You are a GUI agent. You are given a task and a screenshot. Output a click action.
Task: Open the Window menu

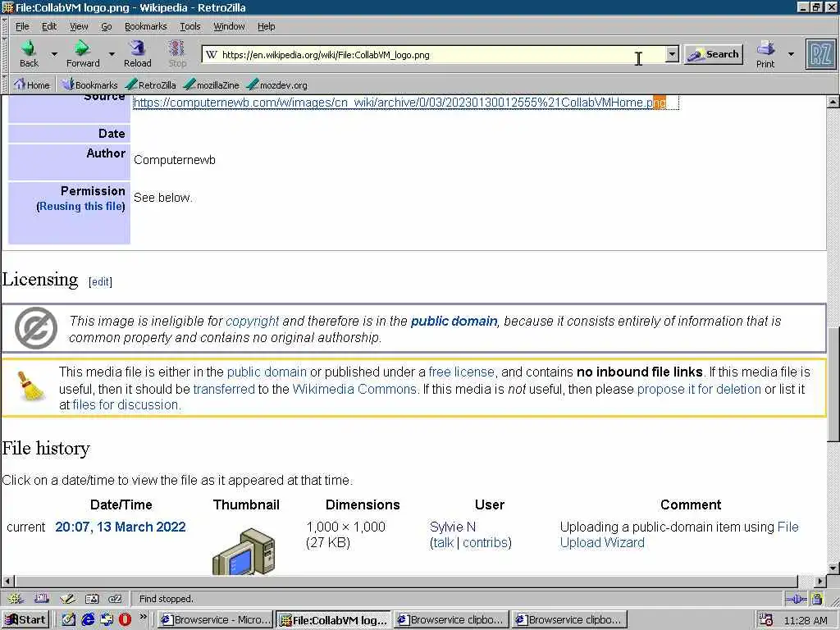click(x=229, y=26)
